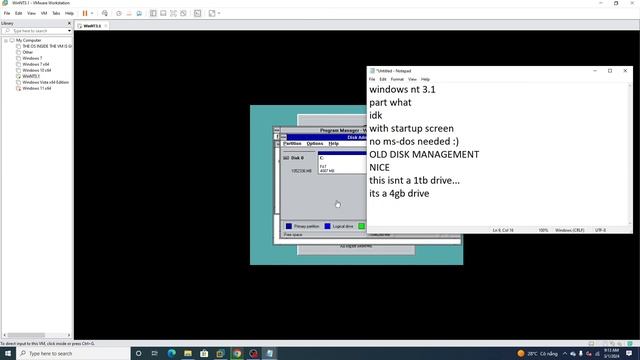640x360 pixels.
Task: Open the Notepad Format menu
Action: [x=397, y=79]
